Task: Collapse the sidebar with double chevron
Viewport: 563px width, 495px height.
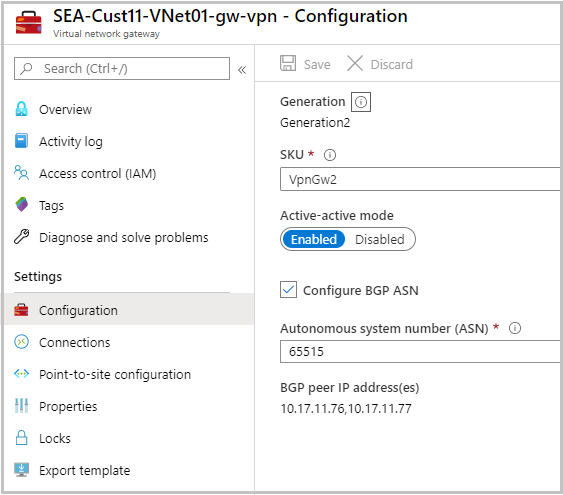Action: click(x=242, y=70)
